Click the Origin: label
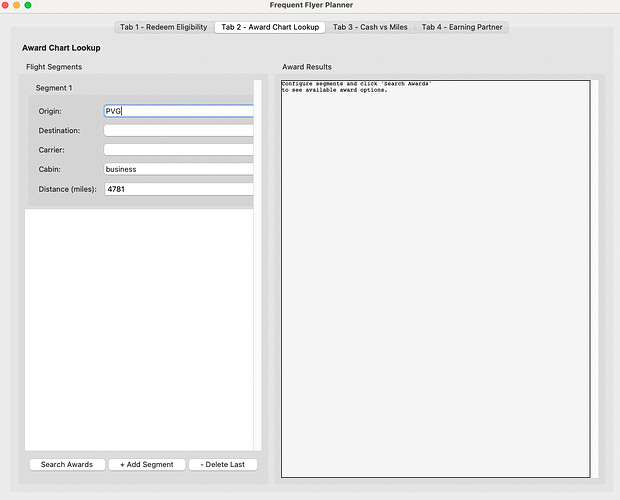The image size is (620, 500). [x=50, y=111]
